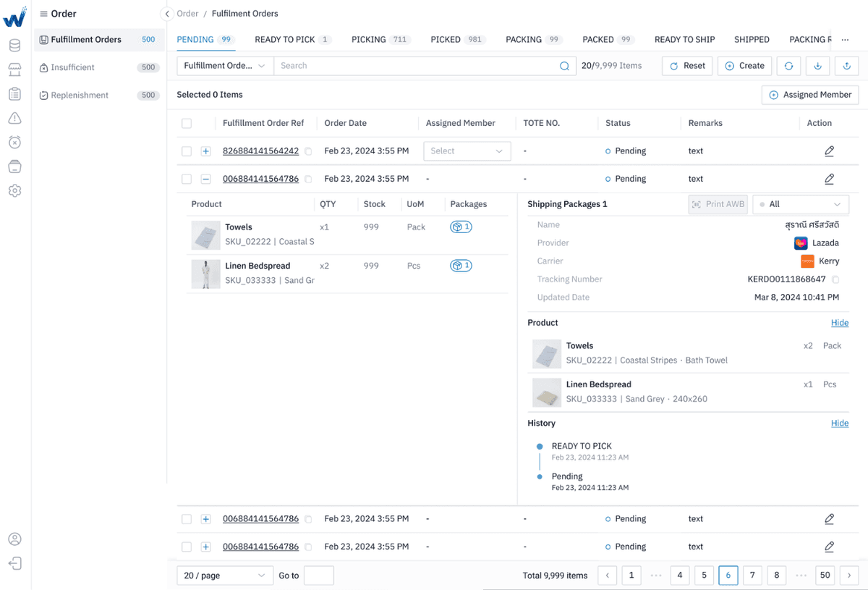
Task: Switch to the PICKED tab
Action: 445,39
